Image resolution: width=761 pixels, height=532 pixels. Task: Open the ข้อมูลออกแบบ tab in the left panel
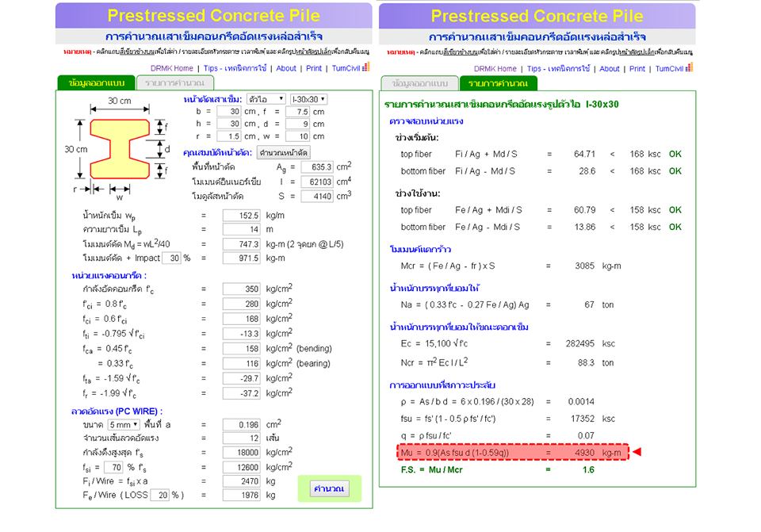click(96, 83)
